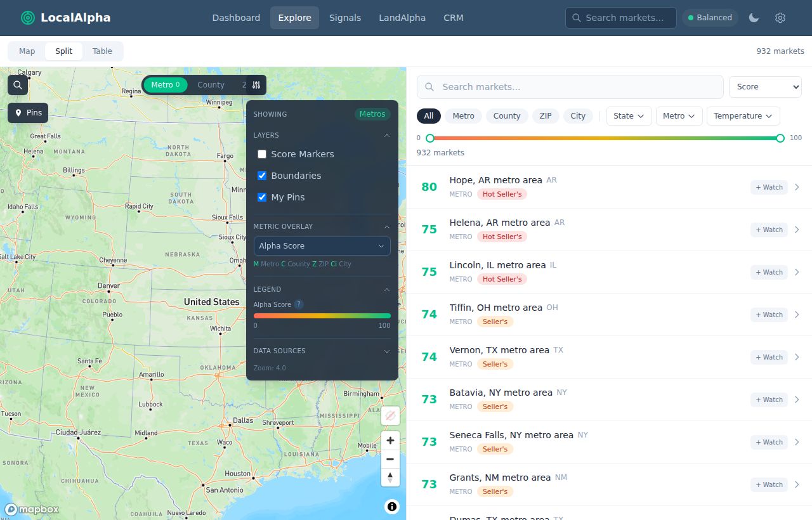The image size is (812, 520).
Task: Open the Temperature filter dropdown
Action: (743, 116)
